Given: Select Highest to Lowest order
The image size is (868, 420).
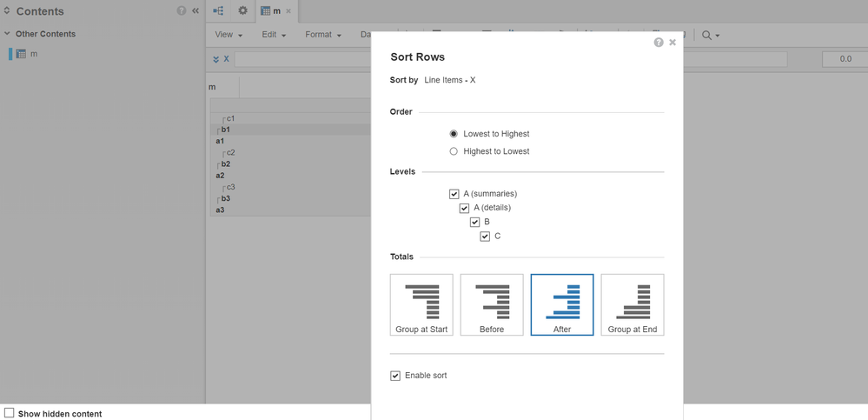Looking at the screenshot, I should tap(454, 151).
